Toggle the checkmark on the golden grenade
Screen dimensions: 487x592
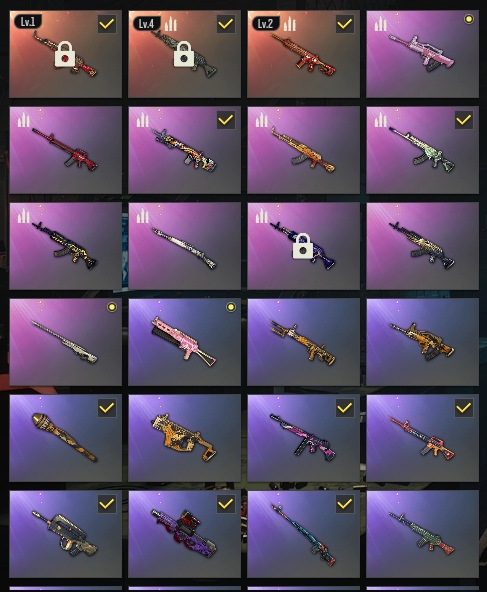click(107, 408)
